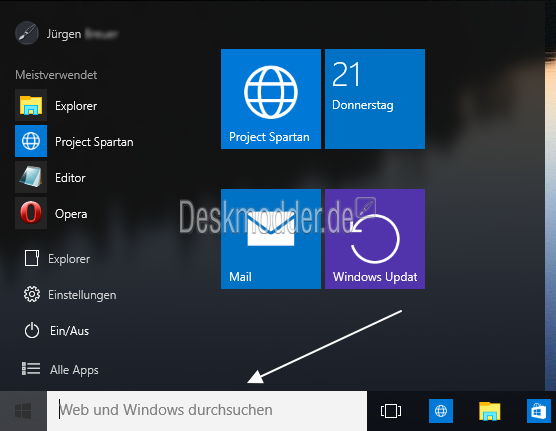Image resolution: width=556 pixels, height=431 pixels.
Task: Show Alle Apps list
Action: point(74,370)
